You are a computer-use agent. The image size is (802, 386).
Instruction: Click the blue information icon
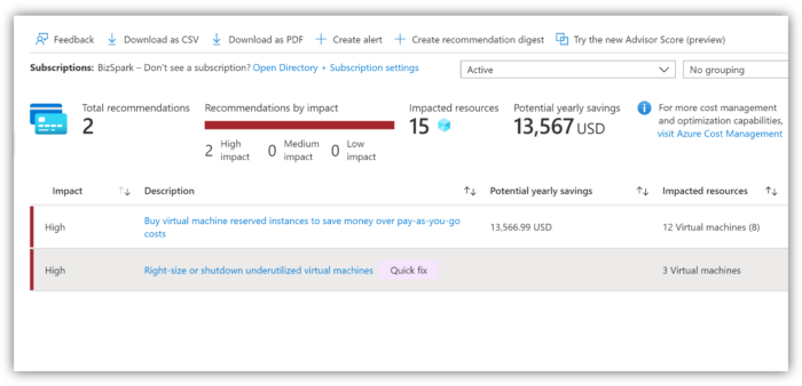tap(644, 108)
